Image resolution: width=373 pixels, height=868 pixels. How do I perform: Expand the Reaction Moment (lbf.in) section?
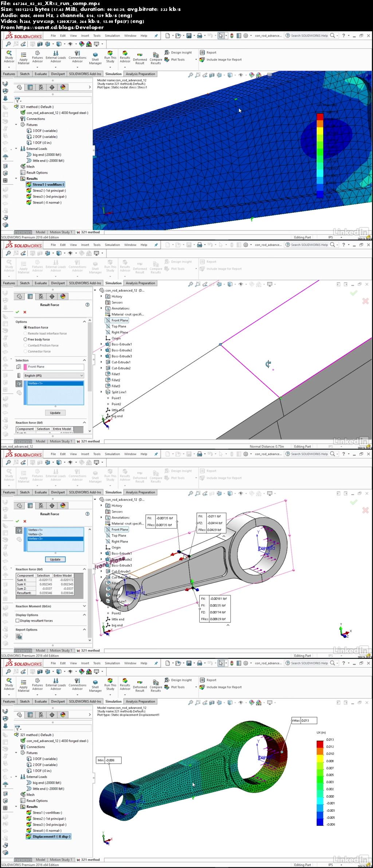point(85,606)
